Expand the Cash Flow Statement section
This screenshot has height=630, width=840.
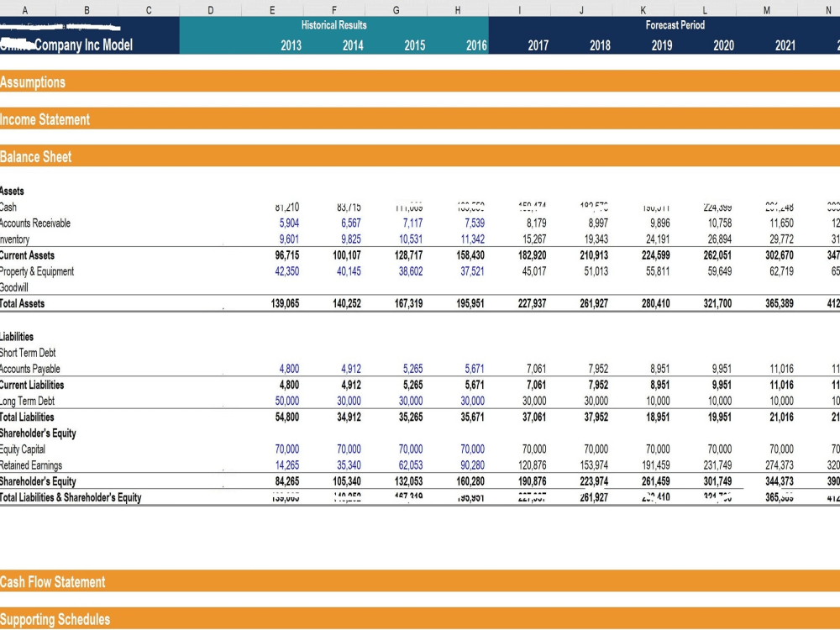click(53, 582)
